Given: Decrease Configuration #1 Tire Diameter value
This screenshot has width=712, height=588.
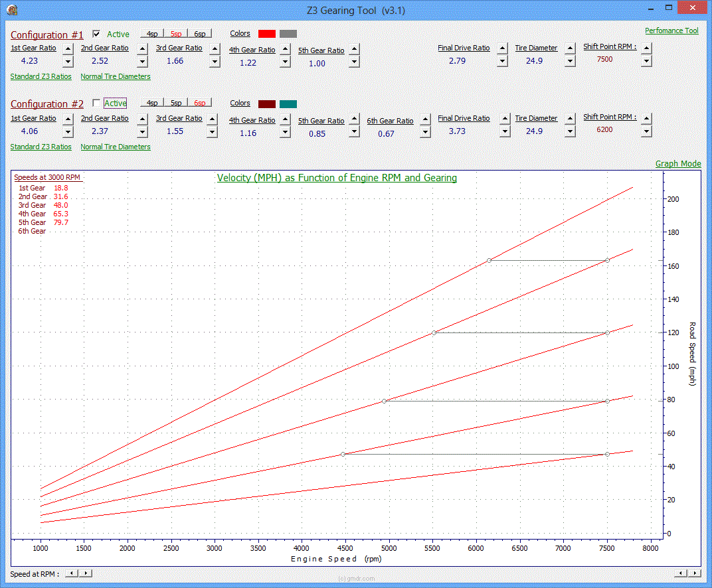Looking at the screenshot, I should pyautogui.click(x=570, y=62).
